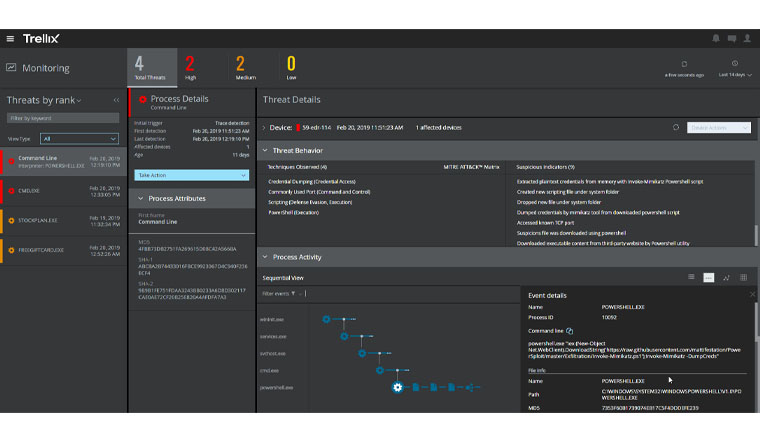Open the Monitoring section

click(46, 68)
